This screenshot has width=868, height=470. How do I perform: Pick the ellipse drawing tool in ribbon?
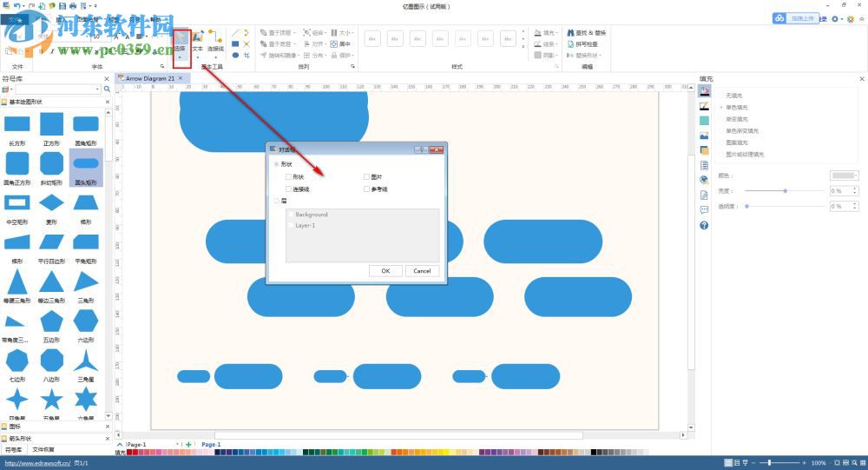[235, 55]
